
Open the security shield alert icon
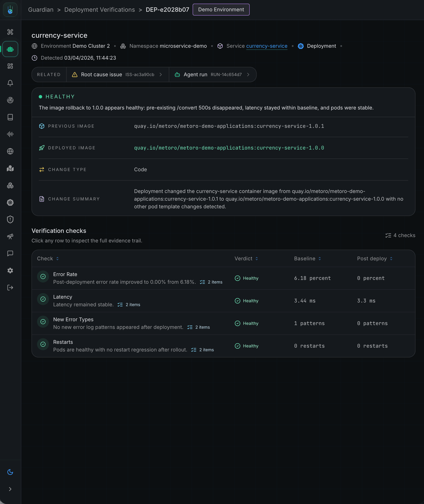[x=10, y=219]
